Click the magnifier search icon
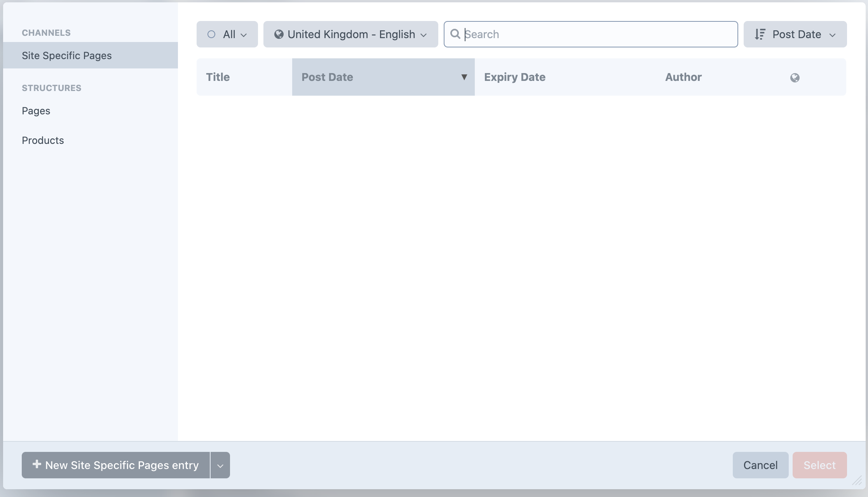The image size is (868, 497). (x=455, y=34)
